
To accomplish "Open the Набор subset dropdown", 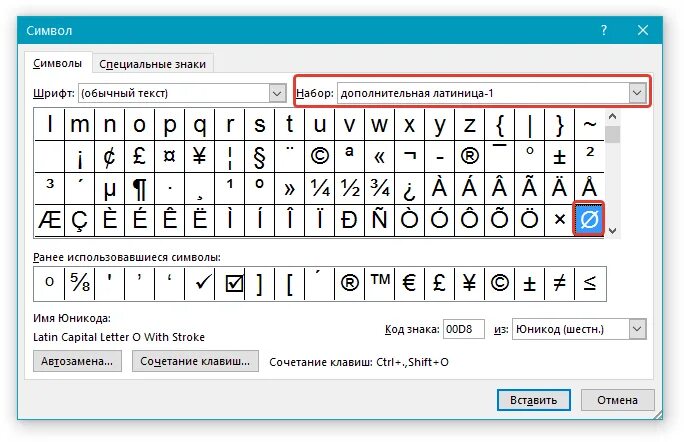I will 637,93.
